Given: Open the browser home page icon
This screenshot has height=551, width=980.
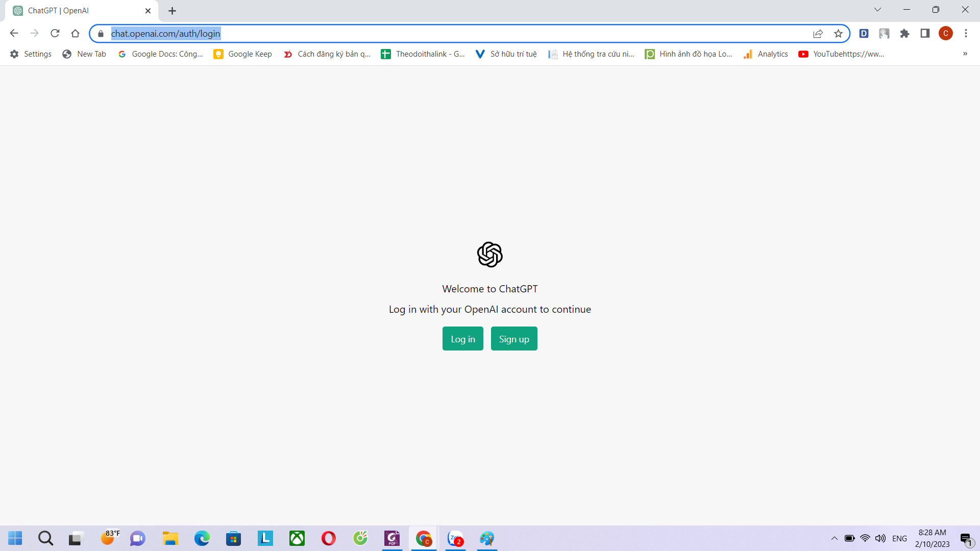Looking at the screenshot, I should pos(75,33).
